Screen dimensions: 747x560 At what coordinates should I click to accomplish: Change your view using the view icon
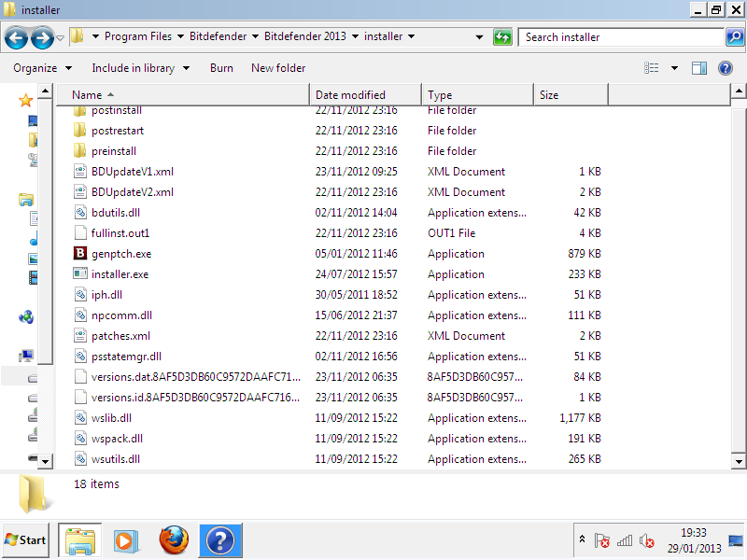click(651, 68)
